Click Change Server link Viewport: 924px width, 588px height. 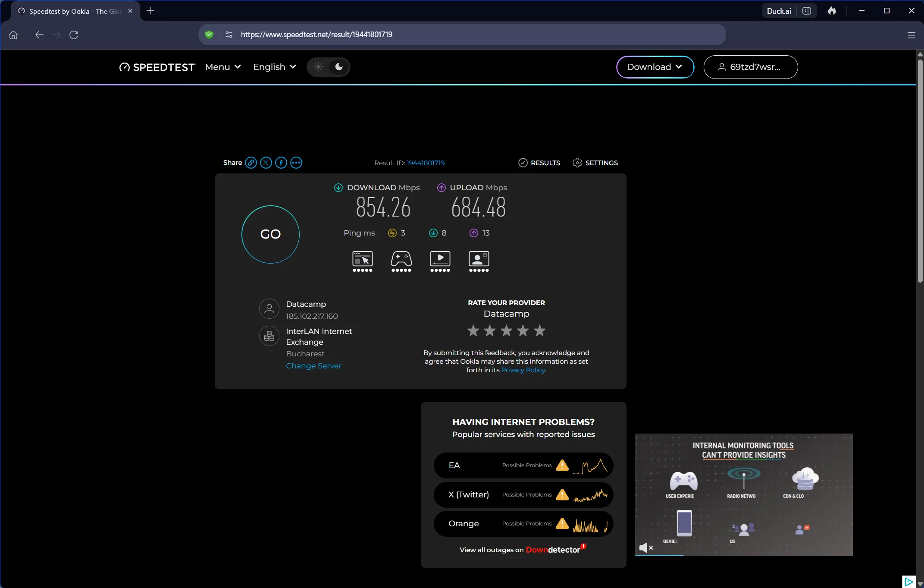coord(313,366)
